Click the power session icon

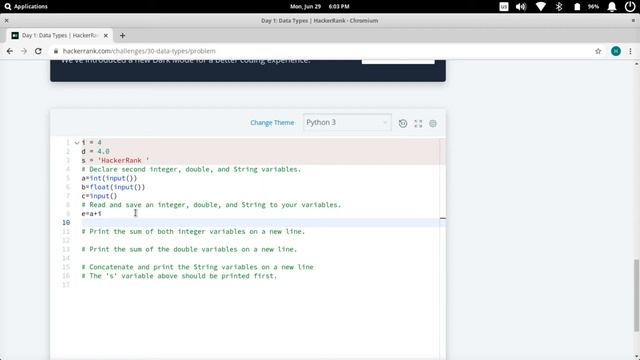(630, 7)
